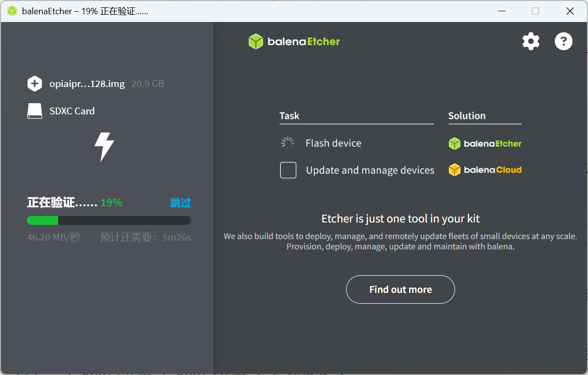Click the Solution column header
588x375 pixels.
point(467,116)
